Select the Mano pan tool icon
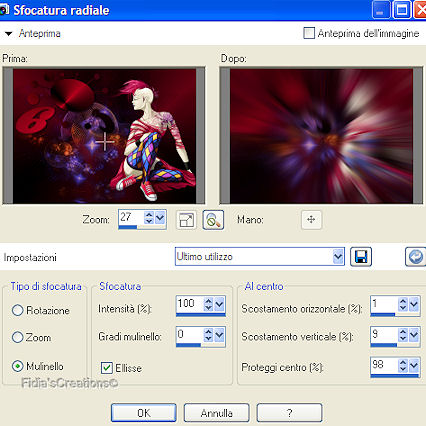Image resolution: width=426 pixels, height=426 pixels. coord(311,220)
